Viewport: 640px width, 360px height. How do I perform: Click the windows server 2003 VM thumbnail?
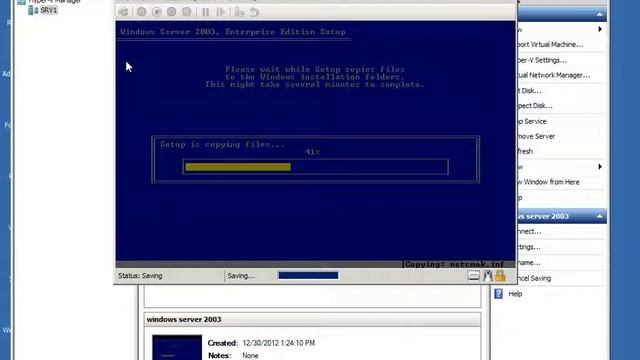177,347
